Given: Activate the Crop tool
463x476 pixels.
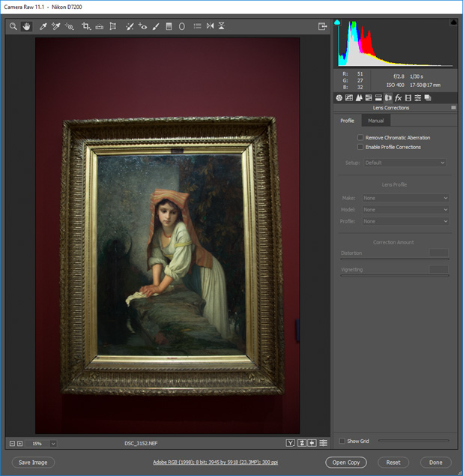Looking at the screenshot, I should pyautogui.click(x=85, y=26).
